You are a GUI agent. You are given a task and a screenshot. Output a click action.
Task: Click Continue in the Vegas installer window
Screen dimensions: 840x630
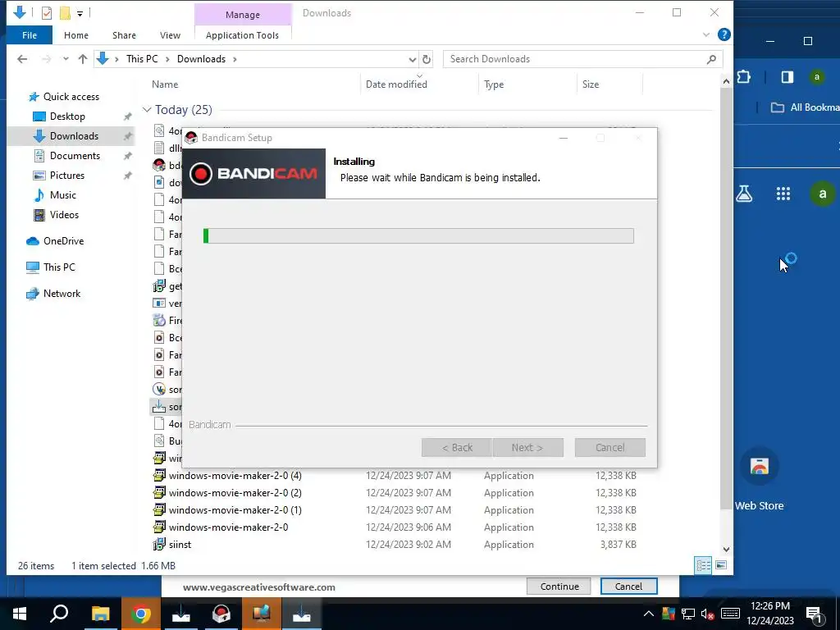click(559, 587)
